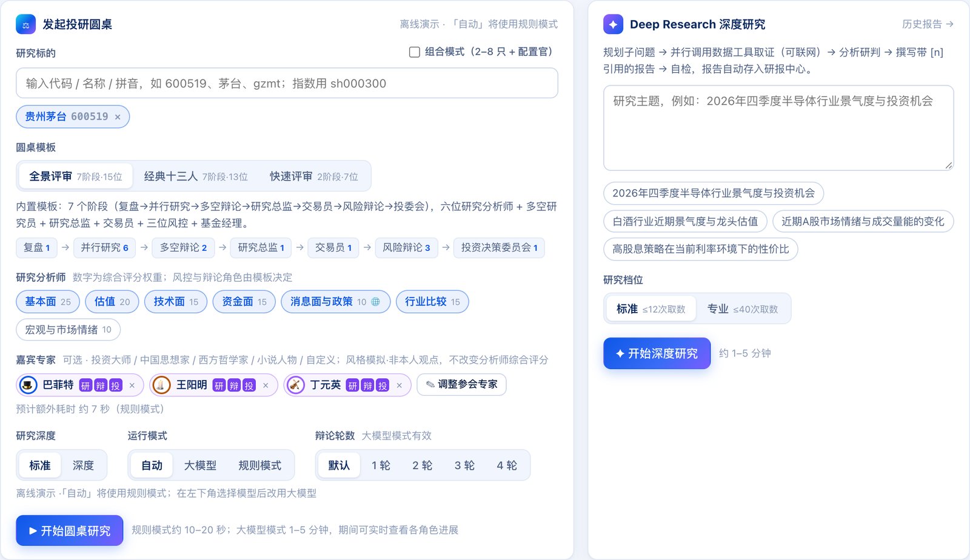The height and width of the screenshot is (560, 970).
Task: Choose 自动 run mode
Action: [x=152, y=465]
